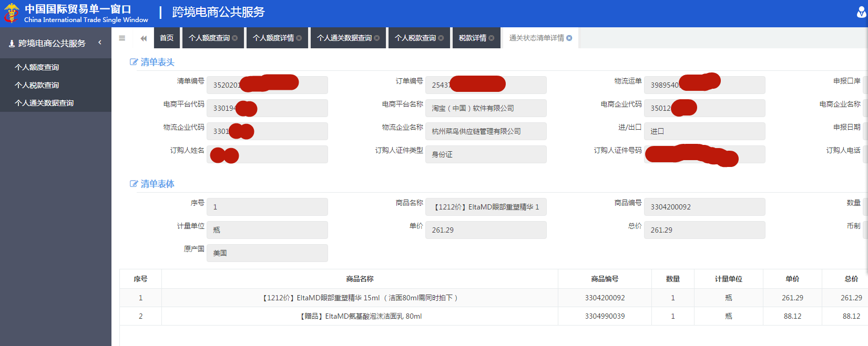868x346 pixels.
Task: Click the edit icon beside 清单表体
Action: point(134,184)
